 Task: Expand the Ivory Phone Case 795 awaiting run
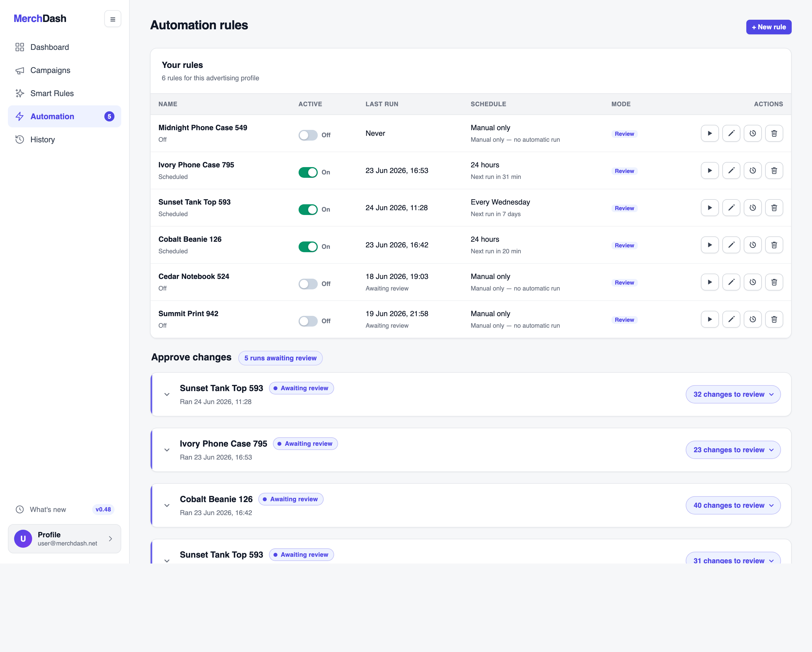[167, 450]
